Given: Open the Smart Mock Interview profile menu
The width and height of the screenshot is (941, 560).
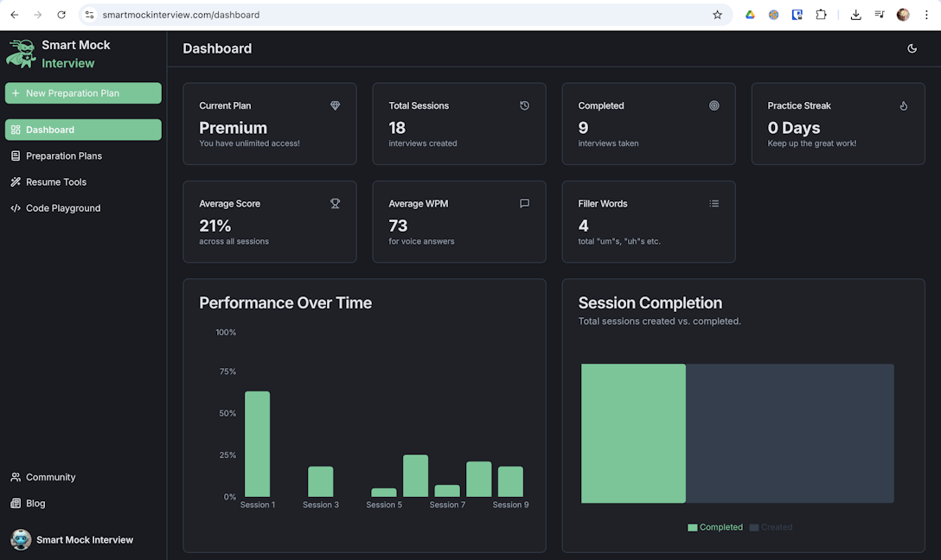Looking at the screenshot, I should (73, 540).
